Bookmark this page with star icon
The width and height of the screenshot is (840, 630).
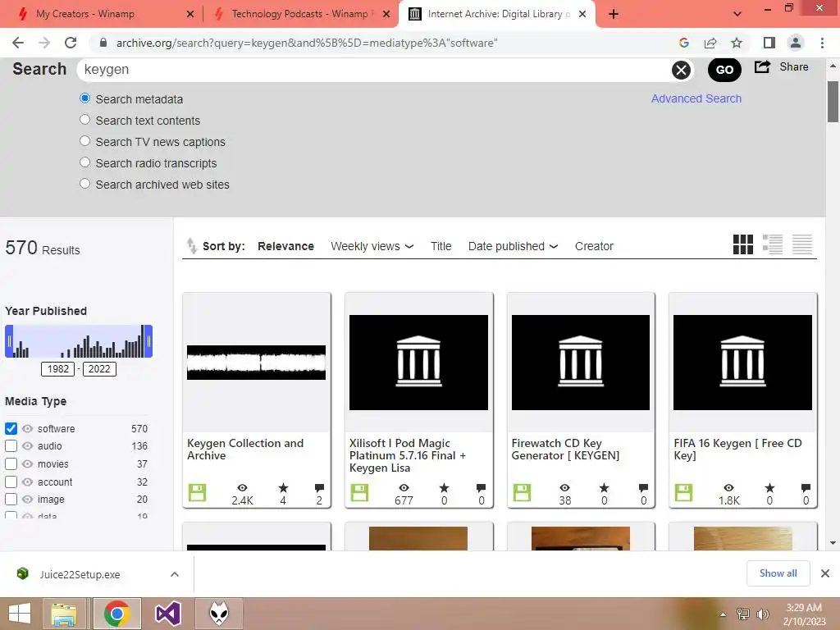click(x=737, y=43)
